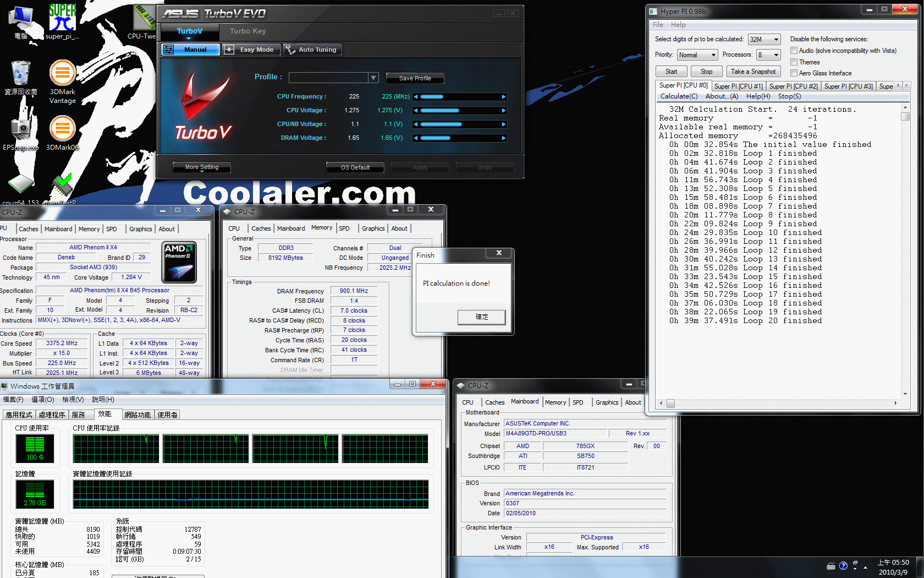Click the Hyper PI title bar icon

653,11
